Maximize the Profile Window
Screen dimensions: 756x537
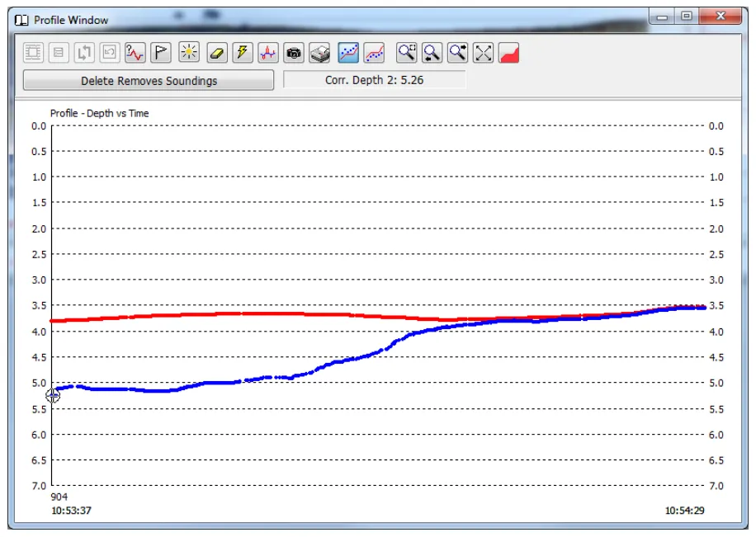point(687,16)
